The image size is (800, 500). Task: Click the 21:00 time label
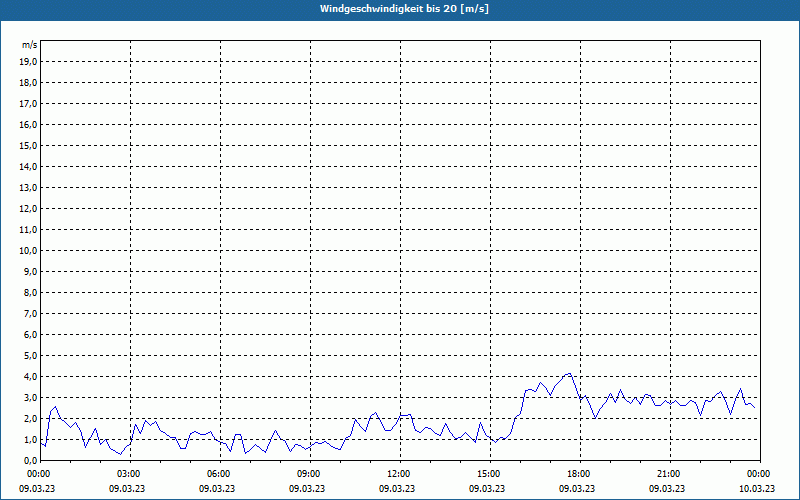pos(670,474)
